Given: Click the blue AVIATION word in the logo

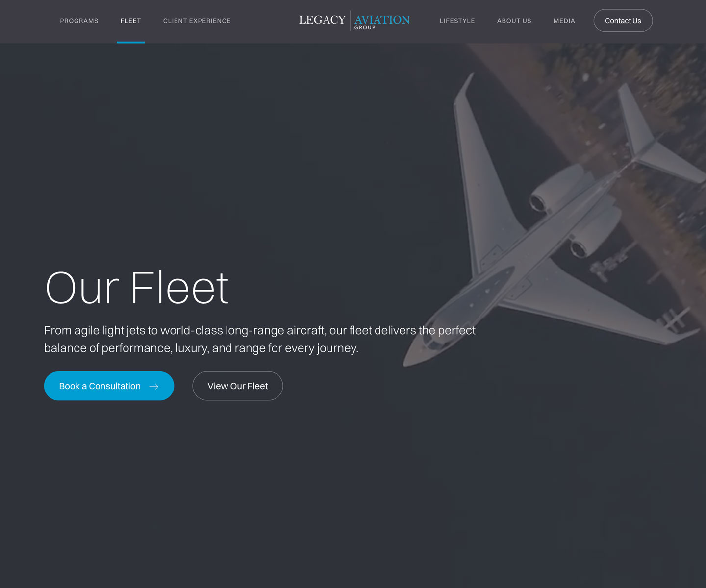Looking at the screenshot, I should (x=382, y=20).
